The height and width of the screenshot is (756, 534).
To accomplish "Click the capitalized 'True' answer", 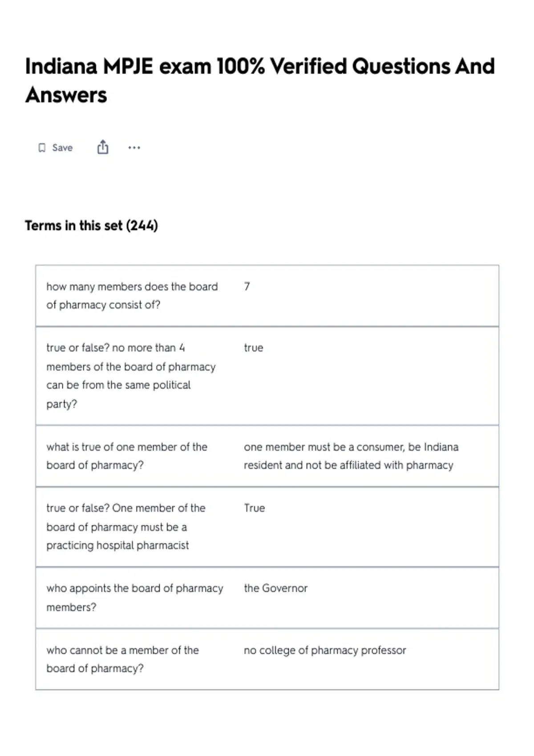I will [x=254, y=508].
